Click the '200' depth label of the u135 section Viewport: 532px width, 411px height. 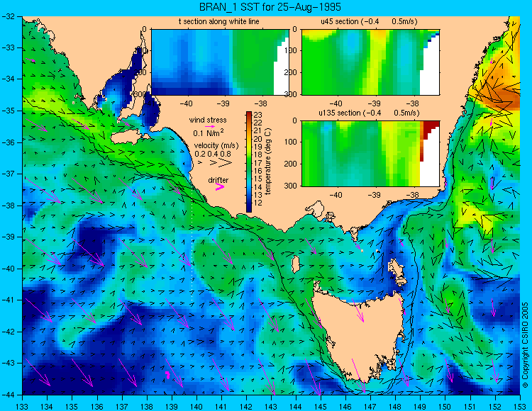click(x=289, y=164)
